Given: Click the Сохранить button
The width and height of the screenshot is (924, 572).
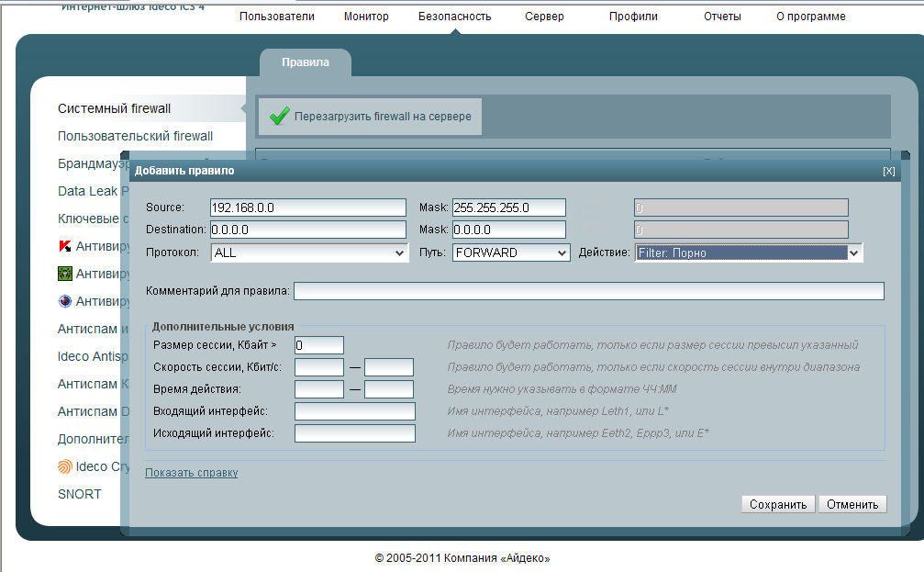Looking at the screenshot, I should [777, 504].
